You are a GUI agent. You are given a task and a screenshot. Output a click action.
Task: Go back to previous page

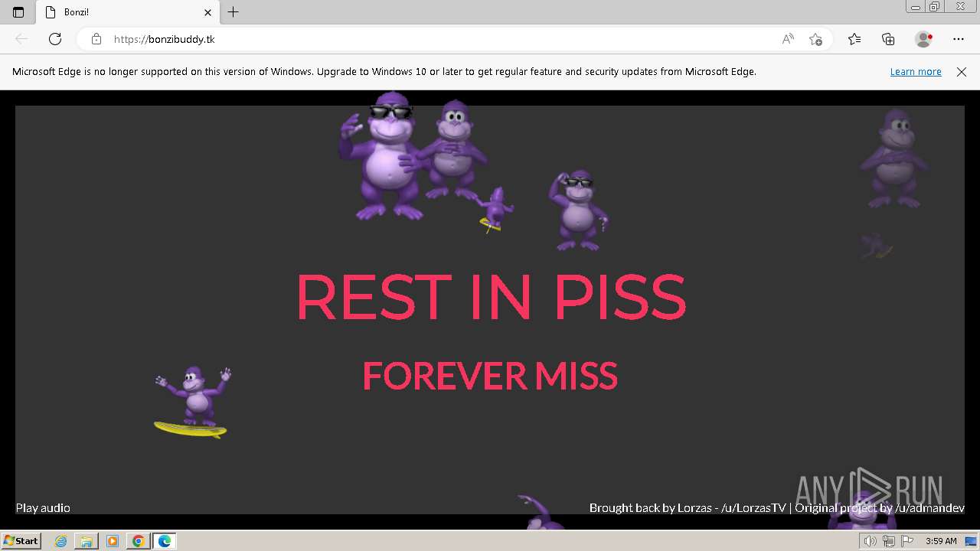(21, 39)
